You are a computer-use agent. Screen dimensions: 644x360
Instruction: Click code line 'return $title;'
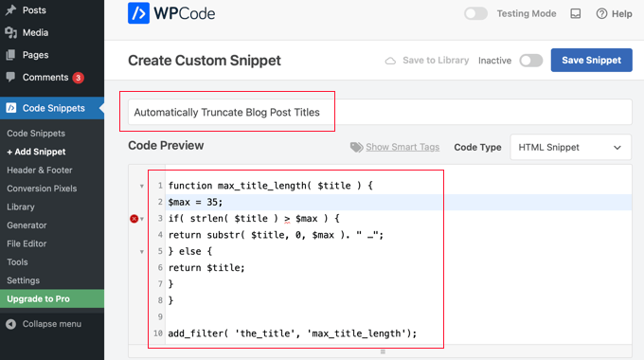click(x=206, y=268)
